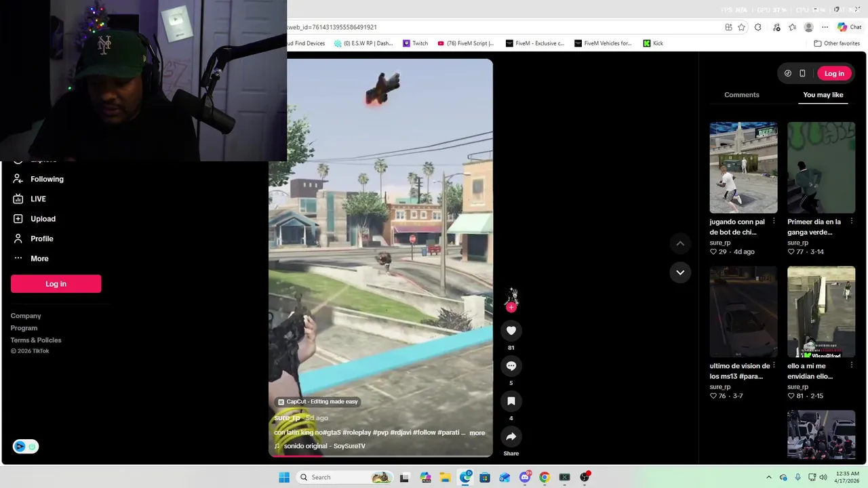The height and width of the screenshot is (488, 868).
Task: Open 'jugando conn pal de bot' video thumbnail
Action: coord(743,167)
